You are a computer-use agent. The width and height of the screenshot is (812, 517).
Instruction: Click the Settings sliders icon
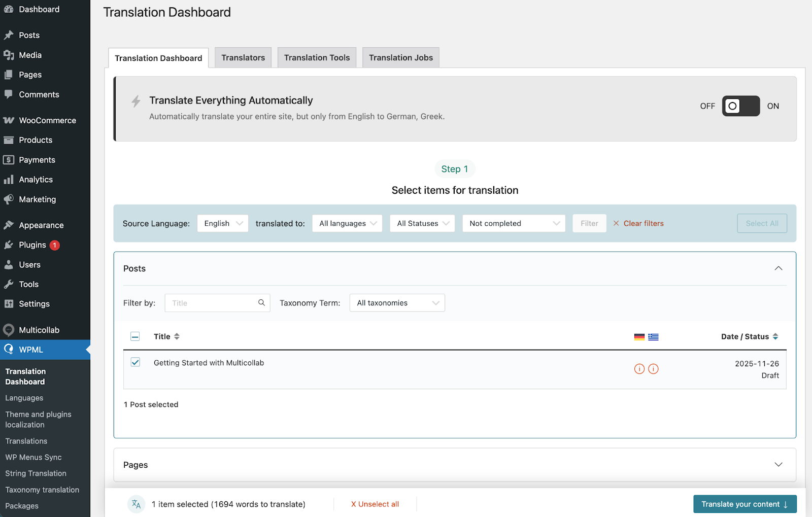pos(9,304)
